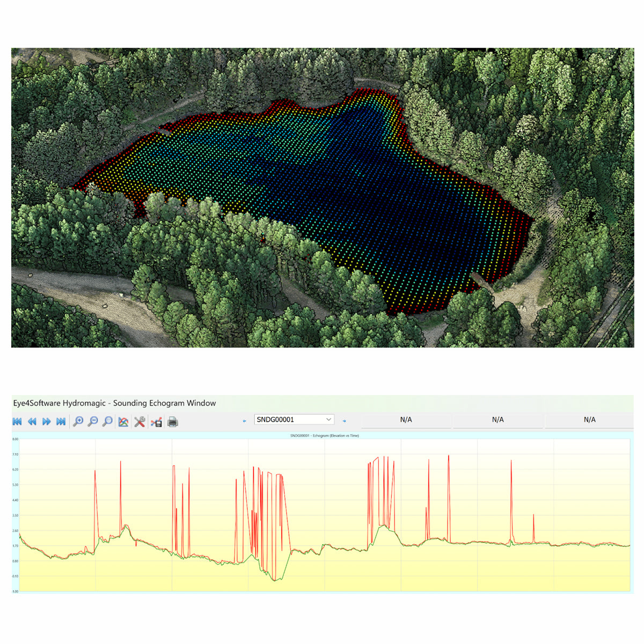Open the tools and settings wrench icon
The image size is (644, 644).
pyautogui.click(x=140, y=422)
